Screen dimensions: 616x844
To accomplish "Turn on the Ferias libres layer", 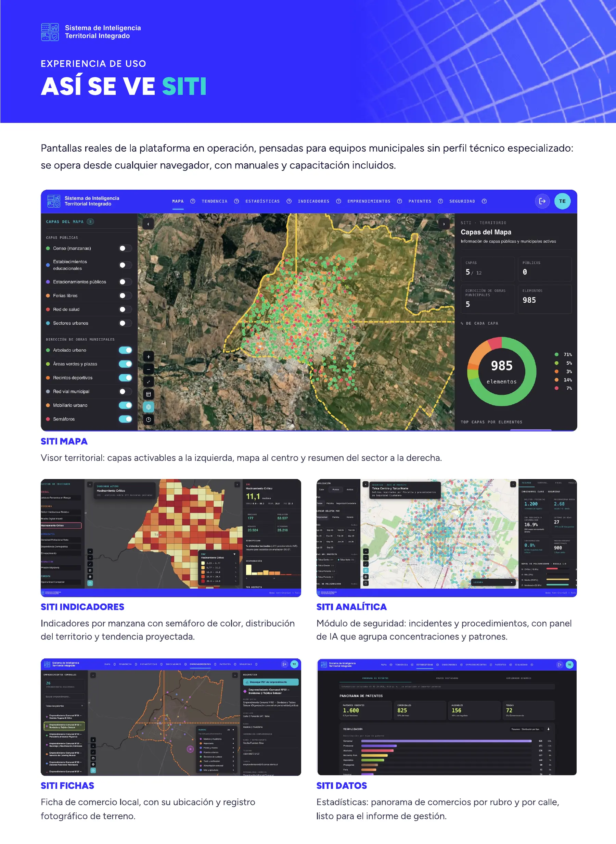I will (x=125, y=296).
